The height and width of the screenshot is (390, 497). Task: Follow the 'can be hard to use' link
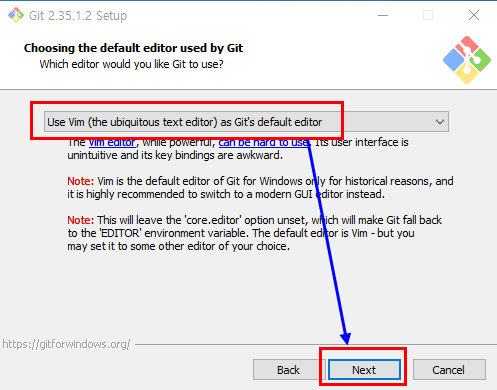263,143
